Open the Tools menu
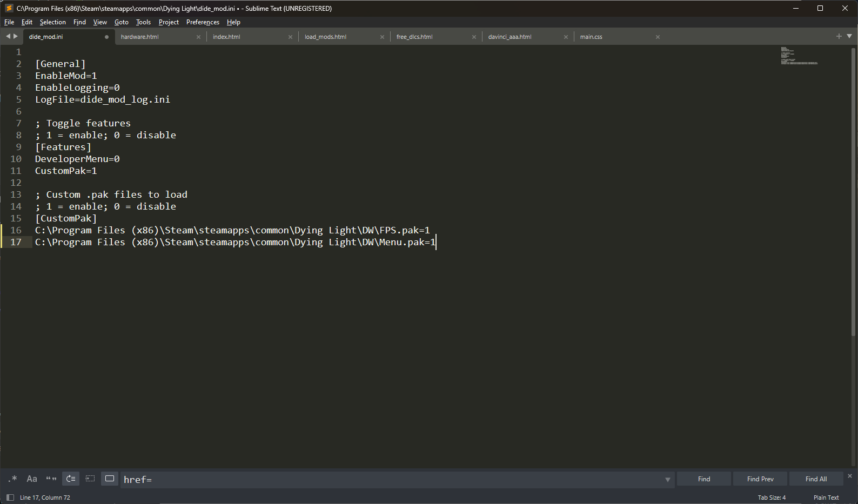Screen dimensions: 858x504 [143, 22]
